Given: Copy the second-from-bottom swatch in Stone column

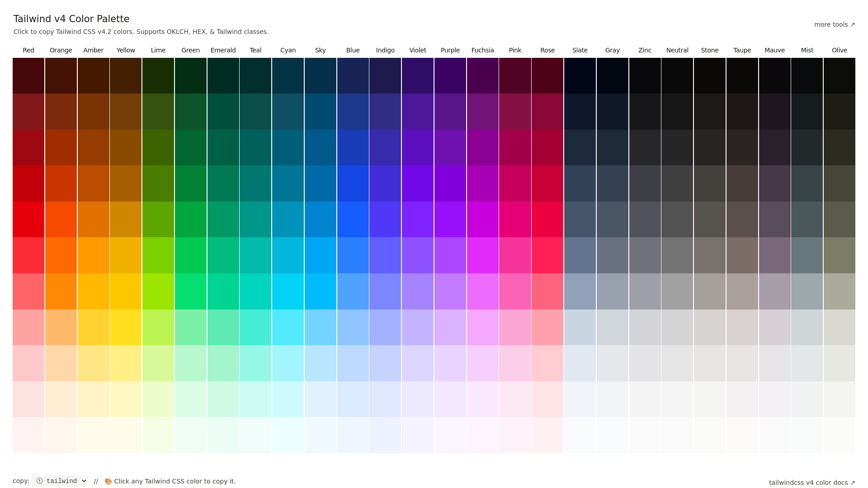Looking at the screenshot, I should [710, 399].
